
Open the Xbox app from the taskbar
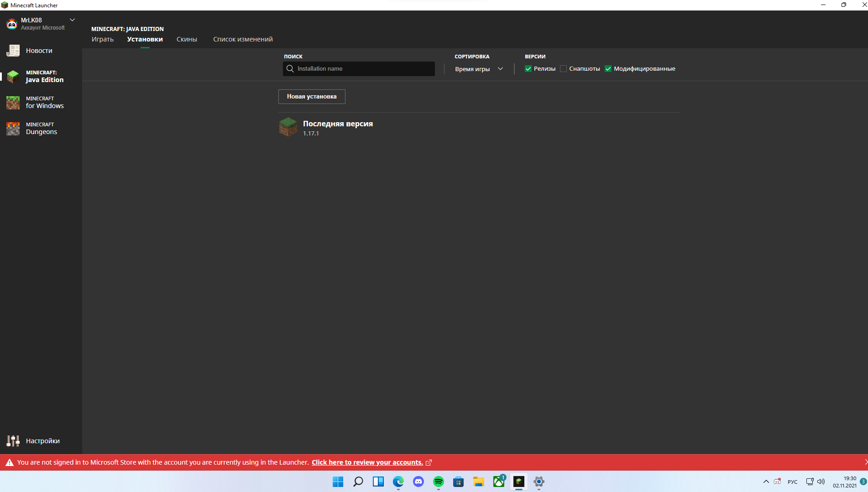pos(499,481)
